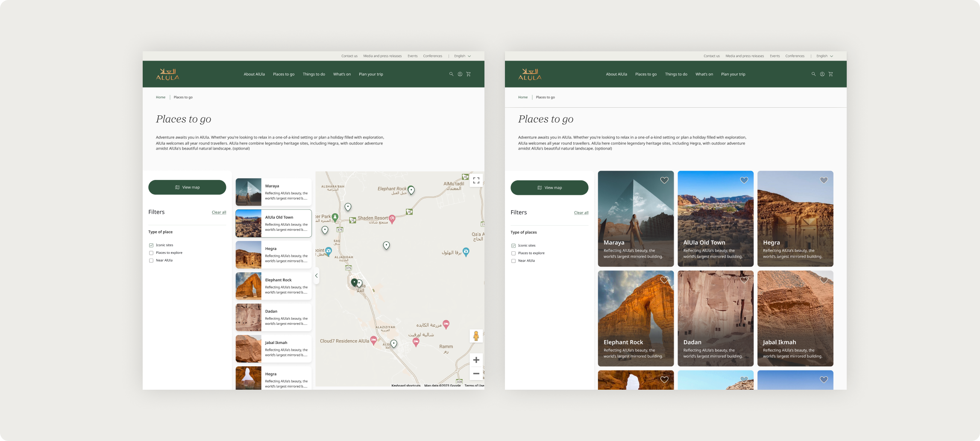Select the Street View pegman icon
Screen dimensions: 980x441
click(x=476, y=336)
